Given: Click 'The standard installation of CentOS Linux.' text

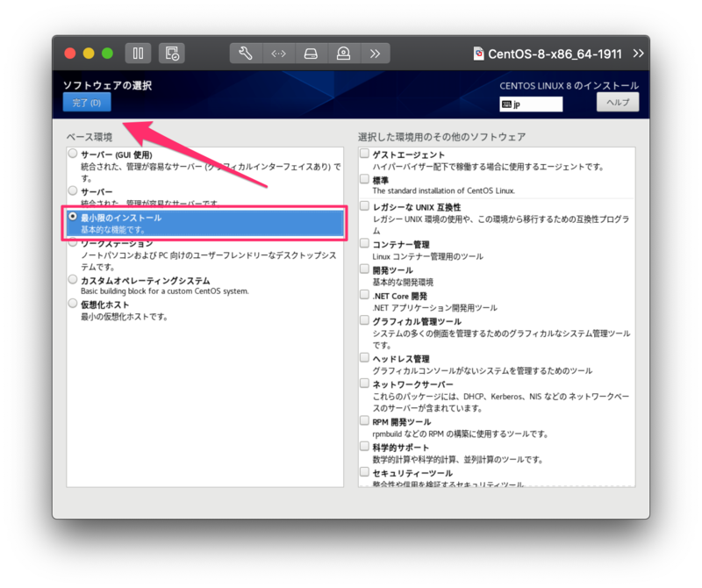Looking at the screenshot, I should (444, 190).
